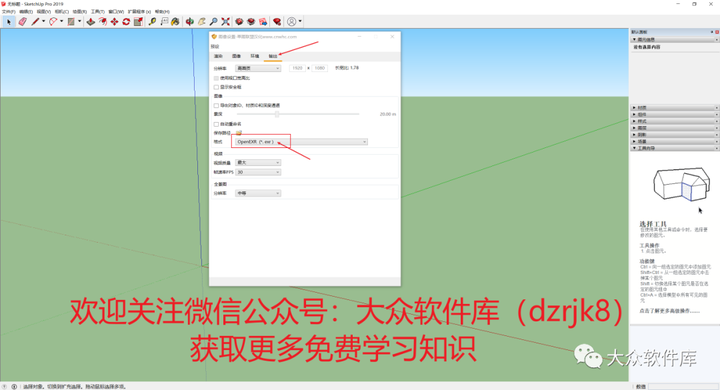This screenshot has width=720, height=390.
Task: Expand the 材质 panel
Action: tap(675, 107)
